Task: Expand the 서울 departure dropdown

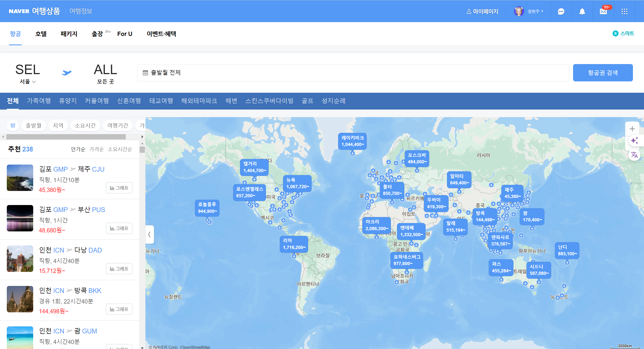Action: point(28,82)
